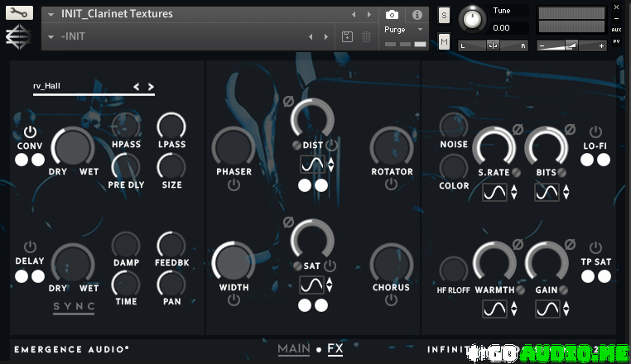The height and width of the screenshot is (364, 631).
Task: Expand the -INIT snapshot dropdown
Action: [x=51, y=37]
